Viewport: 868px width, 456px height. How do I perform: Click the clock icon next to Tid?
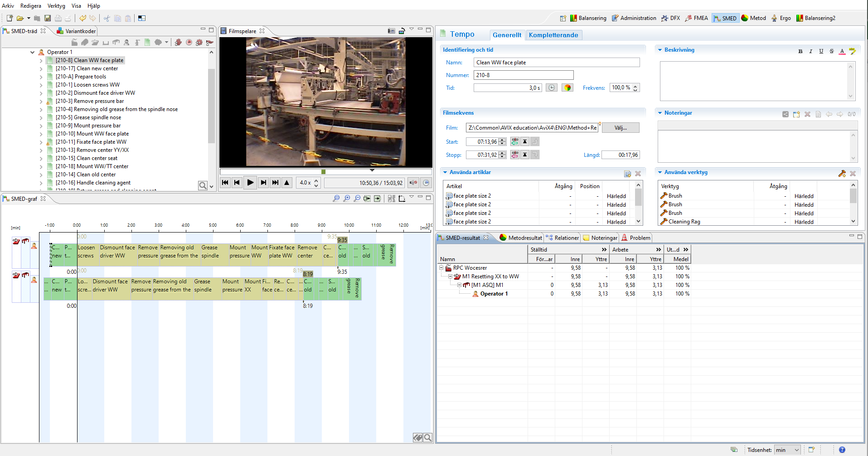(552, 88)
